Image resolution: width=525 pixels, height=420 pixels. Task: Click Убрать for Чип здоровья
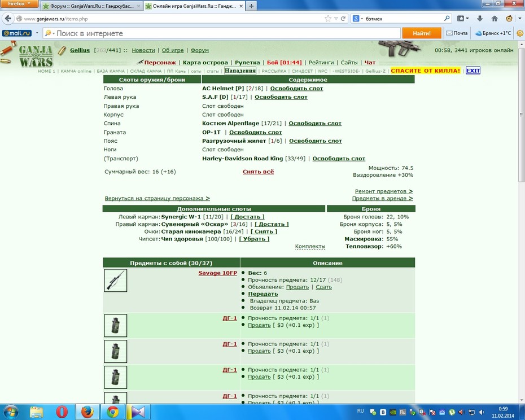pyautogui.click(x=254, y=239)
